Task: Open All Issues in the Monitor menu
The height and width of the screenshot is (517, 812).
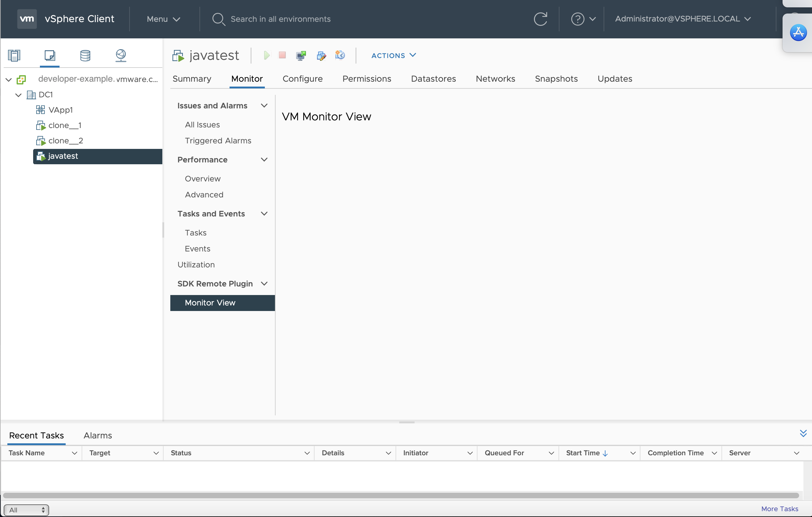Action: tap(202, 125)
